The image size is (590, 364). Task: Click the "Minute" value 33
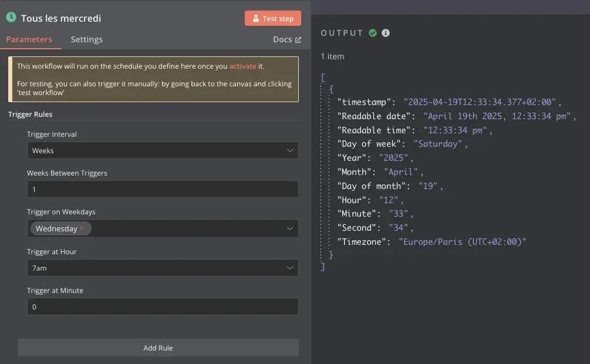pyautogui.click(x=399, y=214)
